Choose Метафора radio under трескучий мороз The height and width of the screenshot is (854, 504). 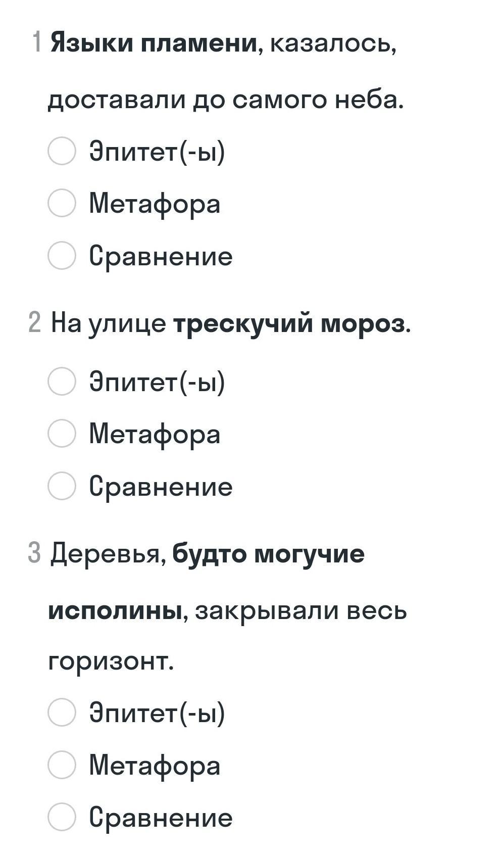click(62, 434)
